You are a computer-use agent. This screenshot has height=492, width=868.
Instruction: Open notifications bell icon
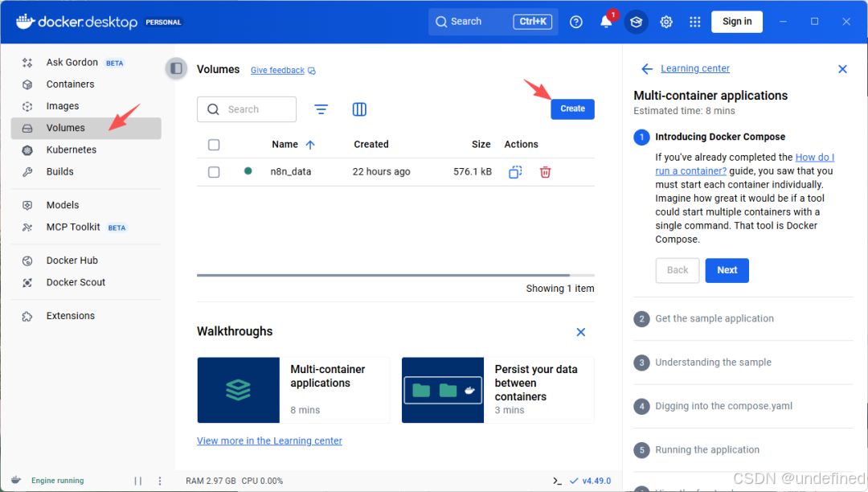[x=606, y=22]
